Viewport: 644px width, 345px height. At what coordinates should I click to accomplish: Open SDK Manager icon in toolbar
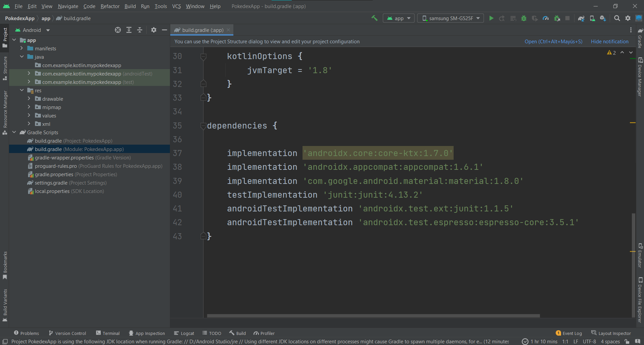pyautogui.click(x=603, y=18)
